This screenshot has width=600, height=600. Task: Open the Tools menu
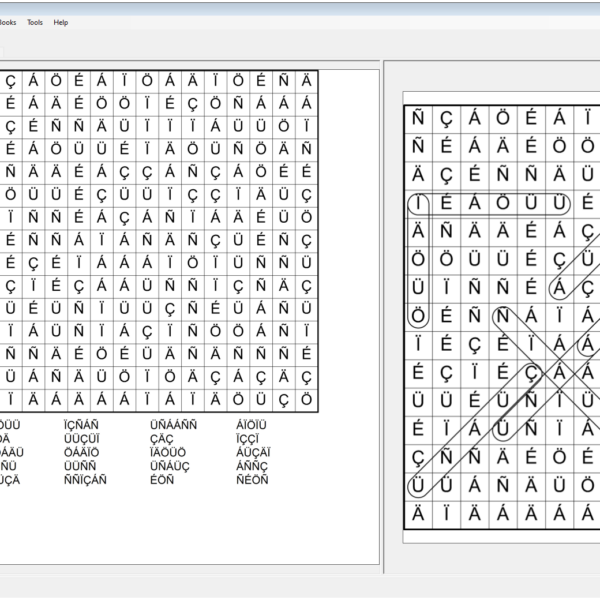tap(35, 22)
